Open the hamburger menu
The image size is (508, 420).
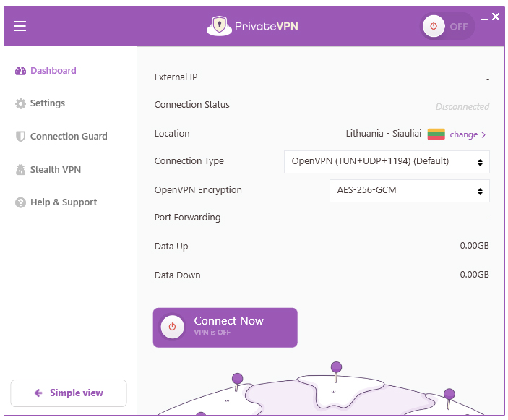point(20,26)
